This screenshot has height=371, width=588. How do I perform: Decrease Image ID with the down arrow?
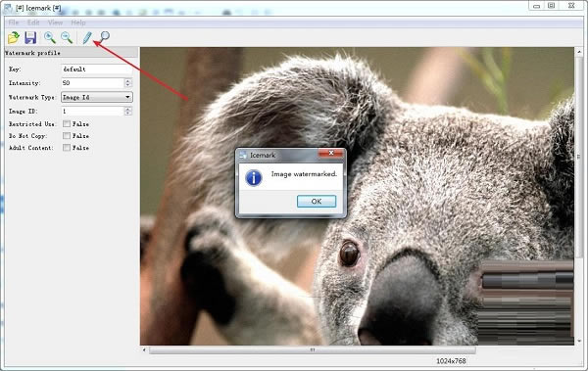coord(128,114)
